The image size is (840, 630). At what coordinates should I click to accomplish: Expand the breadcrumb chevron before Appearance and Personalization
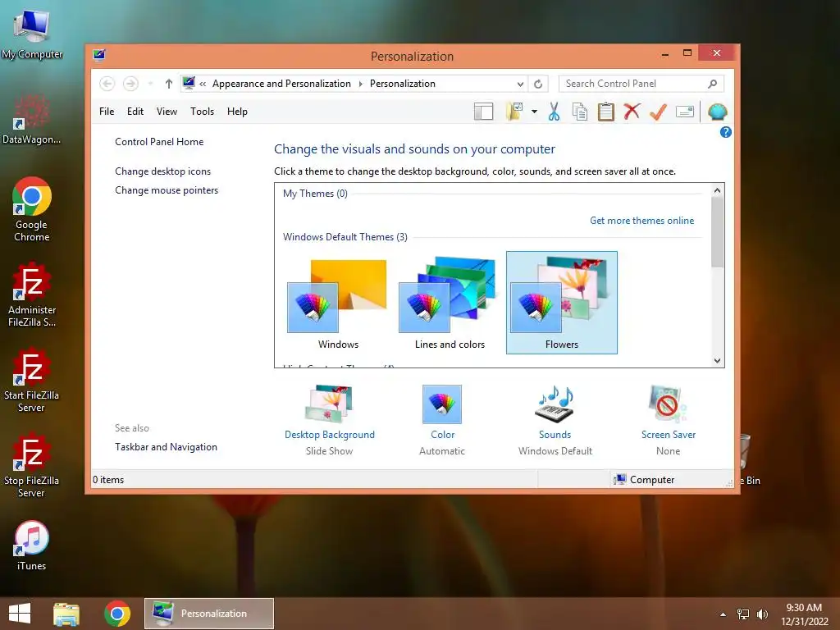(203, 84)
